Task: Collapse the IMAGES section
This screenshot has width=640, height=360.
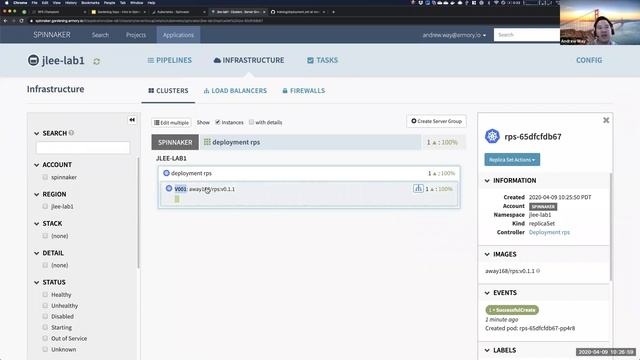Action: (x=487, y=254)
